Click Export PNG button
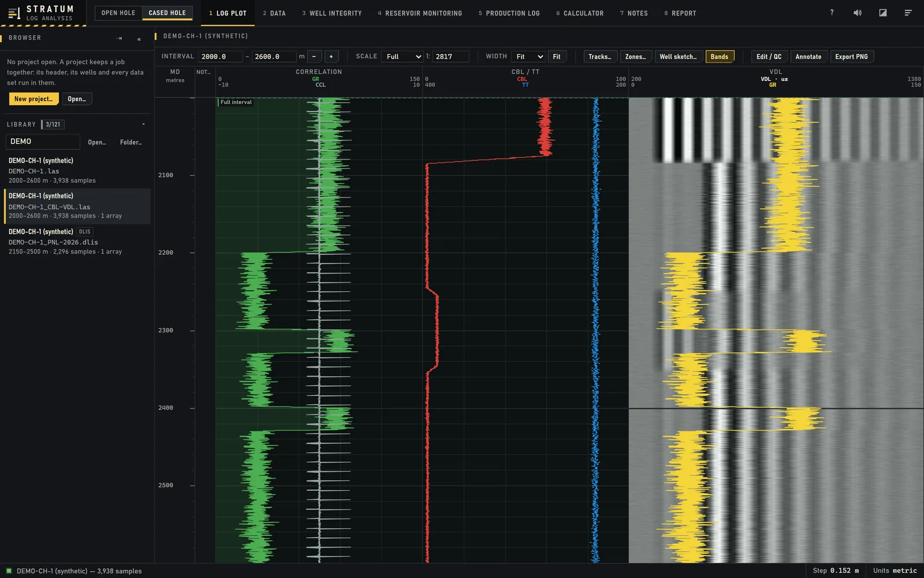Image resolution: width=924 pixels, height=578 pixels. [852, 57]
